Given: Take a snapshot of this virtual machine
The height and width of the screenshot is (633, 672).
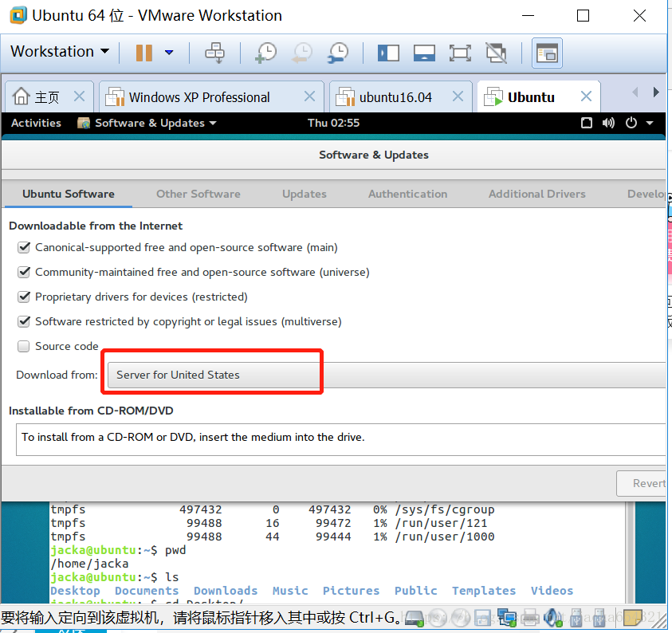Looking at the screenshot, I should (x=266, y=53).
